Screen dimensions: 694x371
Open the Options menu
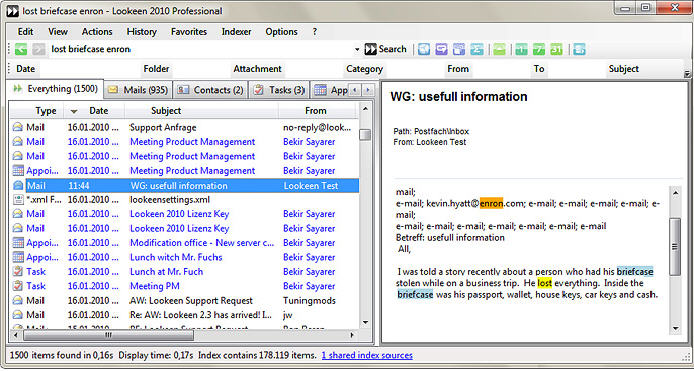point(281,32)
